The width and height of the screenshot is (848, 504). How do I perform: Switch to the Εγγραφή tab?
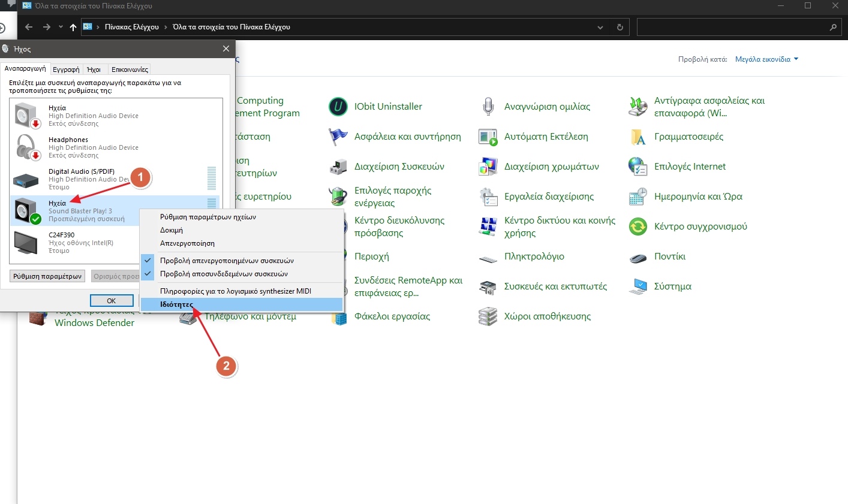coord(66,70)
